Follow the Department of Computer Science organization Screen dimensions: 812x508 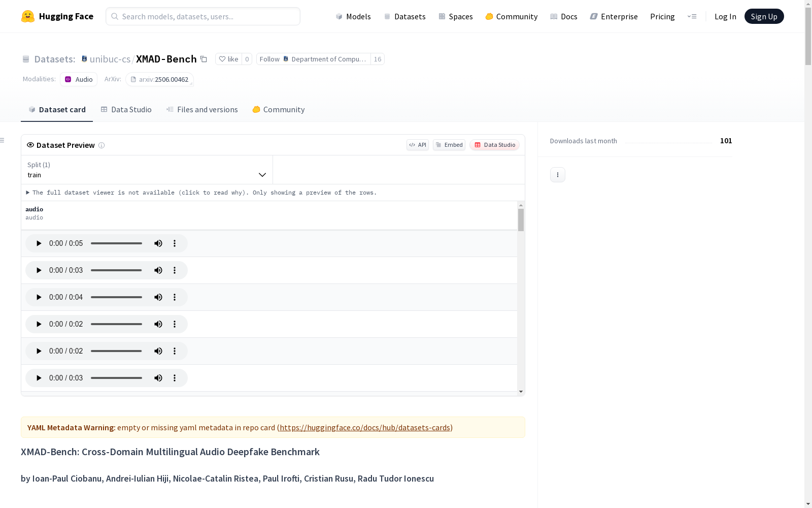(313, 59)
